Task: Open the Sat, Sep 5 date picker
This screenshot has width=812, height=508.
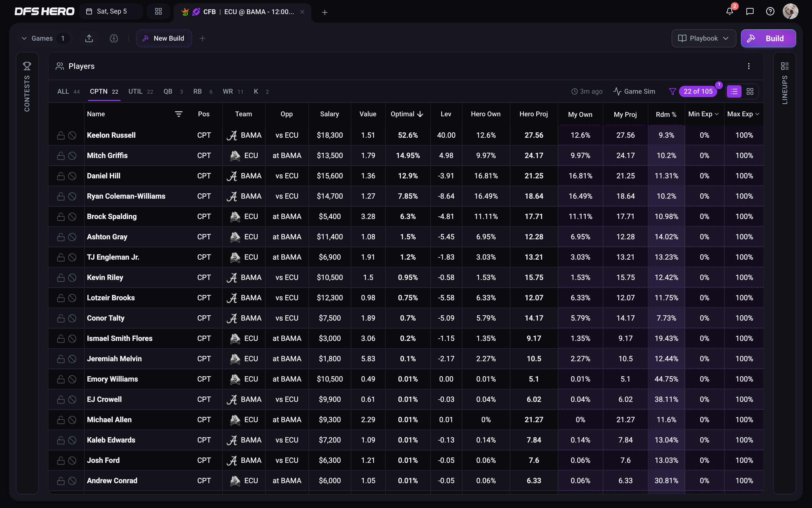Action: tap(111, 11)
